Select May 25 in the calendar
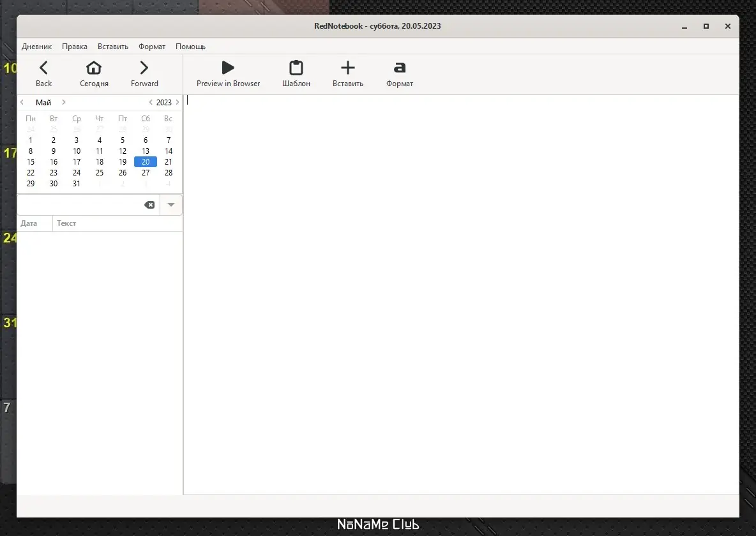Viewport: 756px width, 536px height. click(x=100, y=173)
